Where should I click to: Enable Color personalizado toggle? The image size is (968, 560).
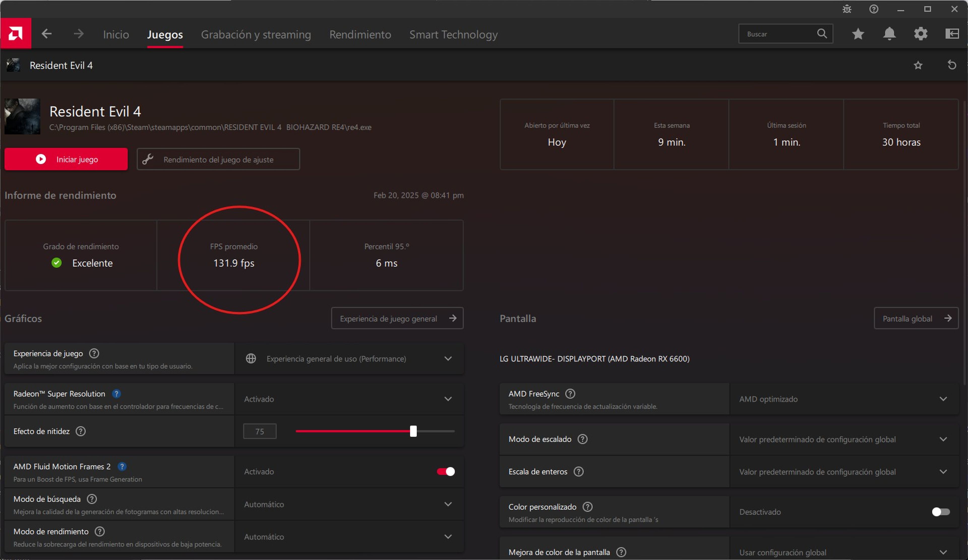point(941,512)
